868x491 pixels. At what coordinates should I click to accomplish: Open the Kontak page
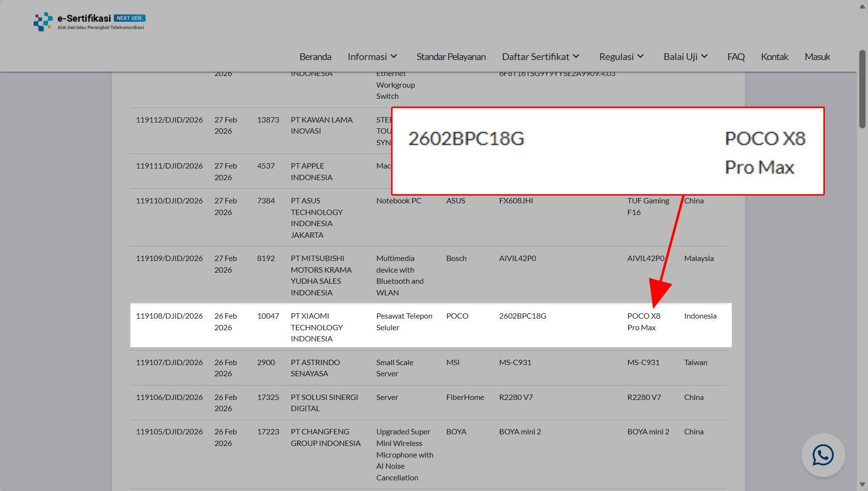[x=774, y=57]
